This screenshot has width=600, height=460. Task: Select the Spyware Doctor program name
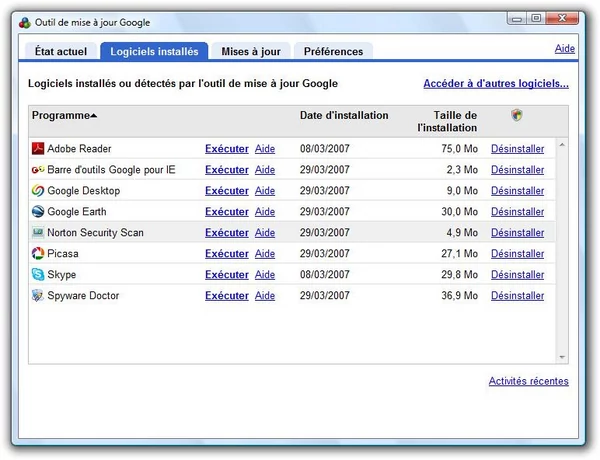point(83,295)
